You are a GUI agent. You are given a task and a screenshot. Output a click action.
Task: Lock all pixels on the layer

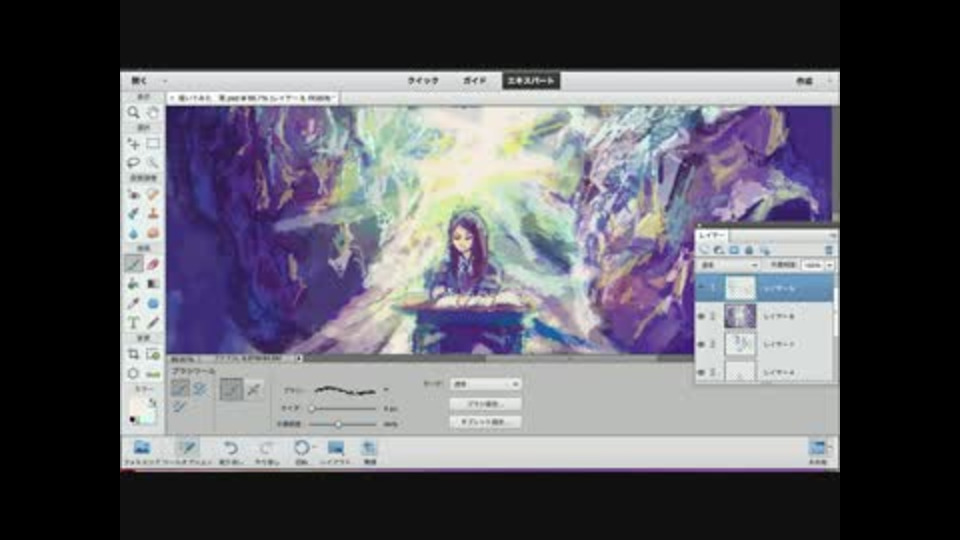pyautogui.click(x=748, y=250)
